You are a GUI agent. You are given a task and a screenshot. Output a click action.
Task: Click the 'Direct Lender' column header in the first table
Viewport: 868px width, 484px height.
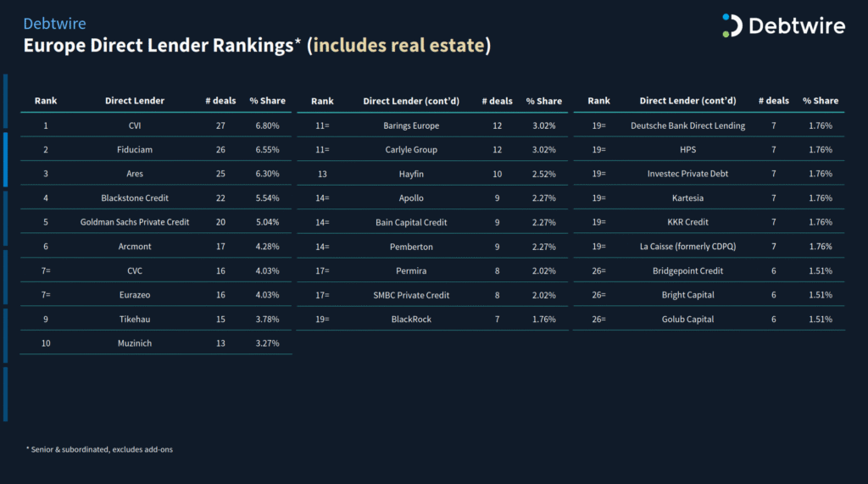(x=135, y=101)
